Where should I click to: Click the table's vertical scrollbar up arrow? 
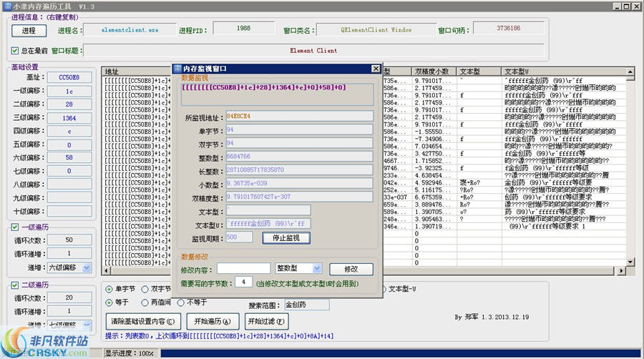[630, 72]
